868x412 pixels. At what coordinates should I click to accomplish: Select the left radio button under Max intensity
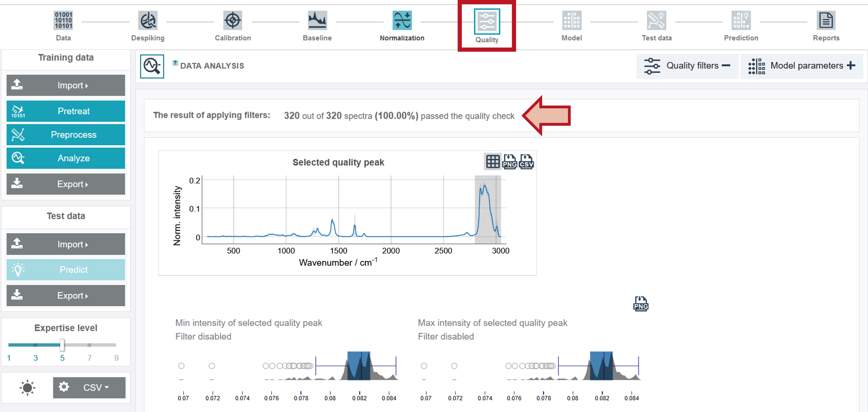(424, 365)
